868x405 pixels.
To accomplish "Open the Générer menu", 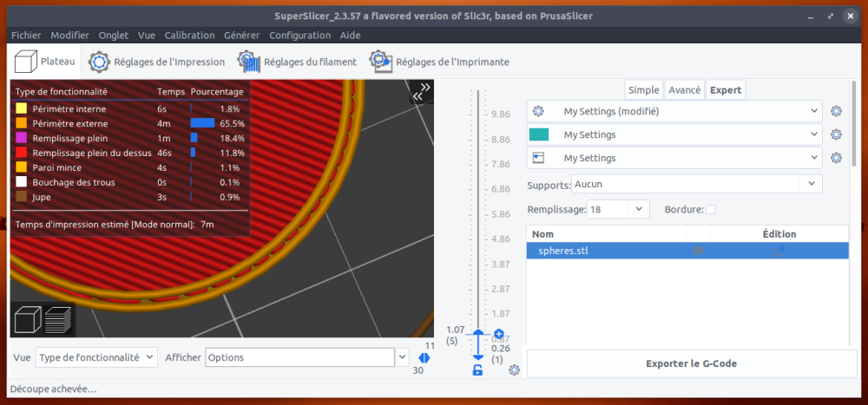I will (x=242, y=36).
